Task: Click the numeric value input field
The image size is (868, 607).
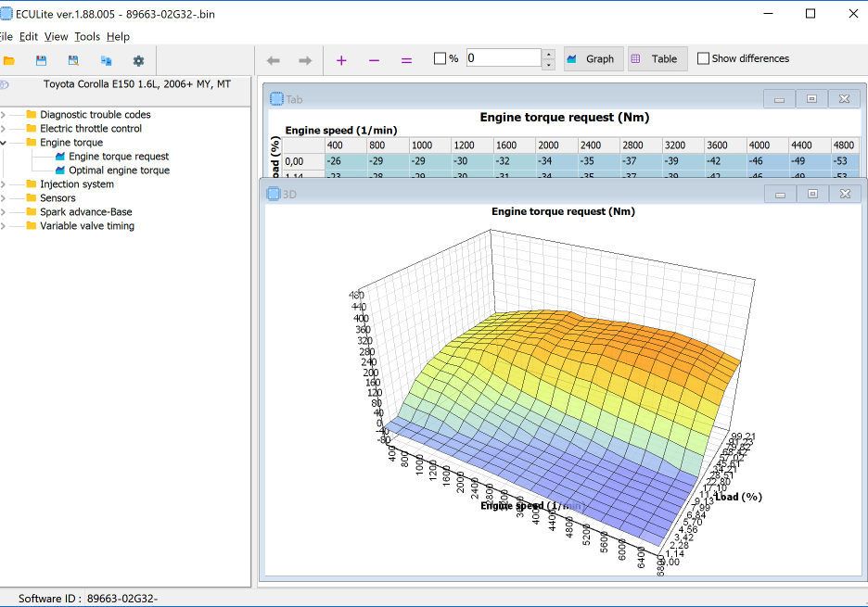Action: pyautogui.click(x=504, y=58)
